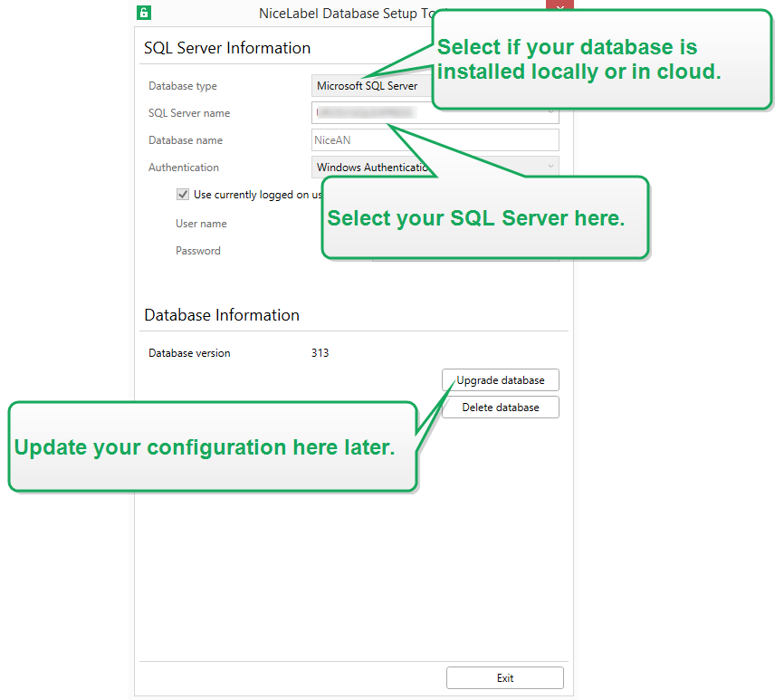This screenshot has height=700, width=784.
Task: Open the Database type dropdown
Action: 369,86
